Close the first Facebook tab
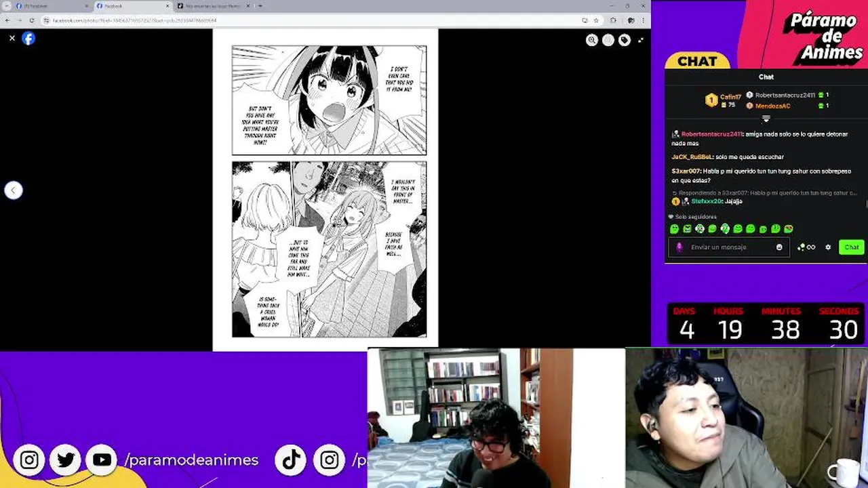Viewport: 868px width, 488px height. tap(87, 5)
